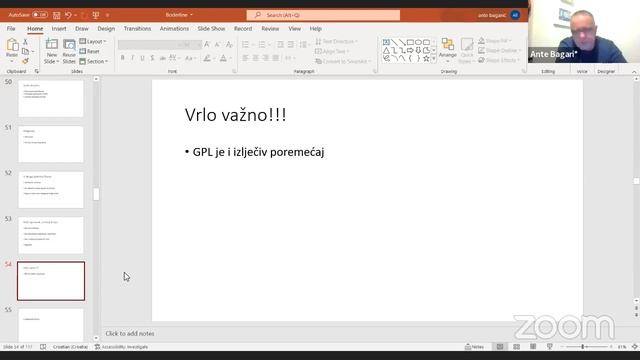Image resolution: width=640 pixels, height=360 pixels.
Task: Open the Review tab
Action: tap(270, 29)
